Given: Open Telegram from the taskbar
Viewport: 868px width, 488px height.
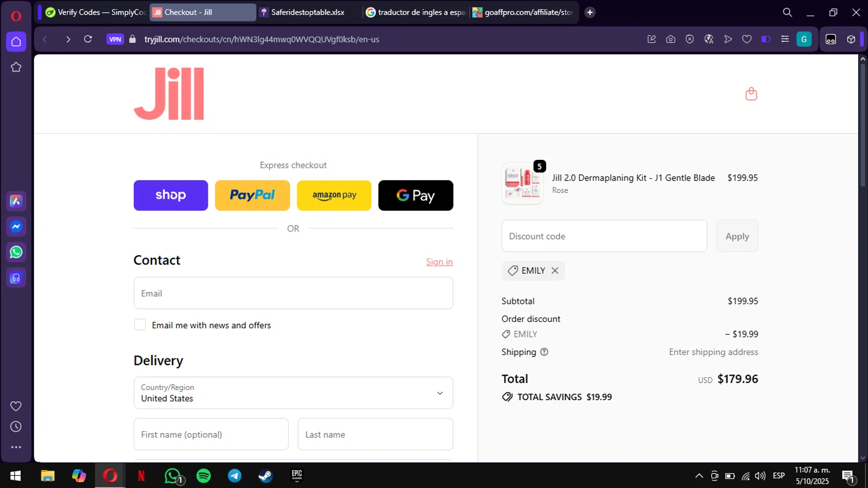Looking at the screenshot, I should click(x=235, y=476).
